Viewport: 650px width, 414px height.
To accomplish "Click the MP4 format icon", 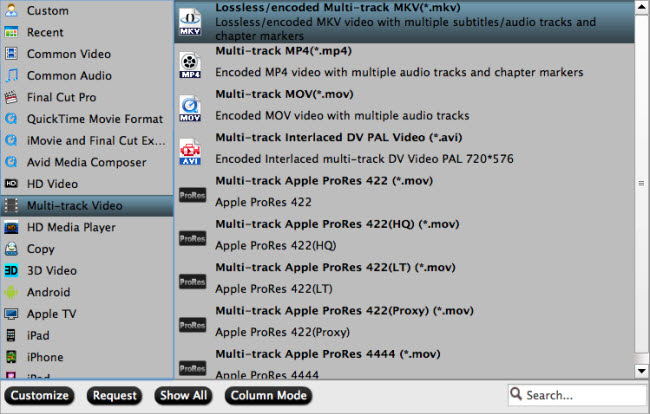I will pos(190,65).
